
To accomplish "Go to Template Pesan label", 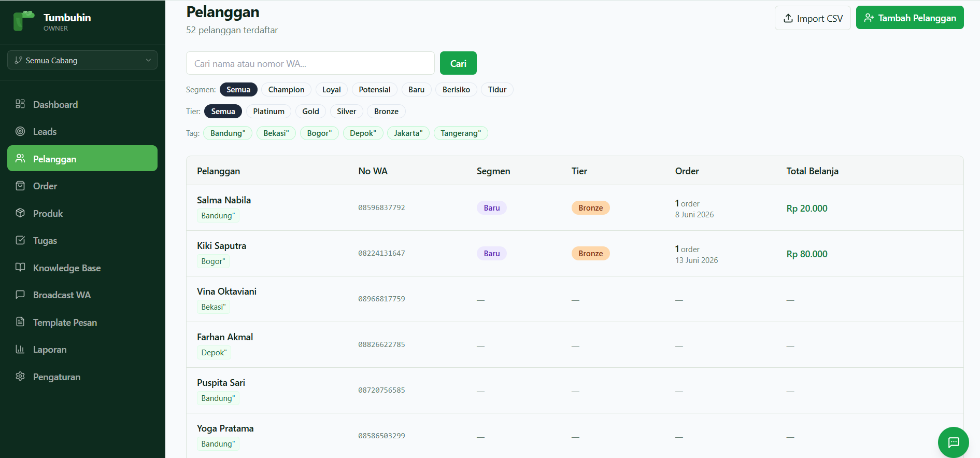I will (65, 322).
